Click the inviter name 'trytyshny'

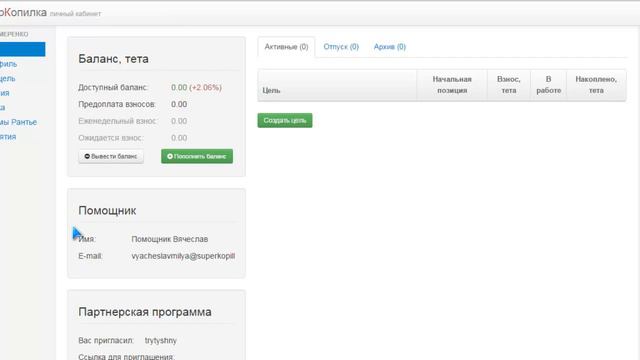pos(161,340)
